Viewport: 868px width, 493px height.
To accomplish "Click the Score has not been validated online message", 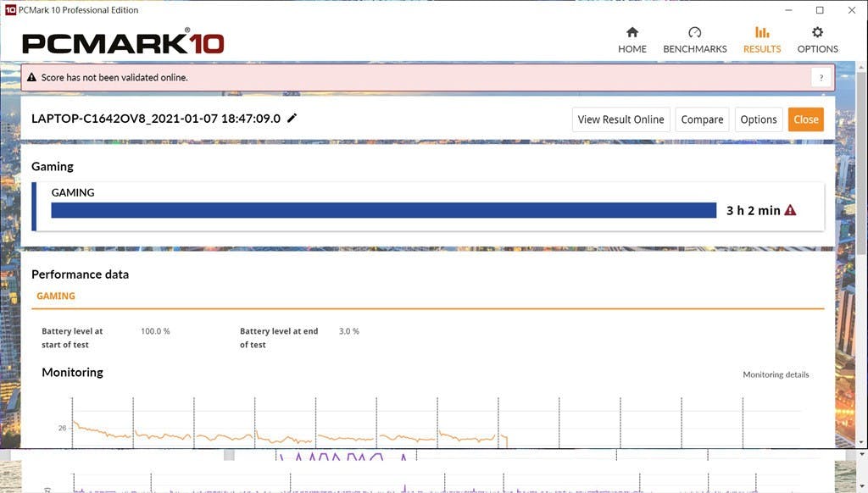I will [114, 77].
